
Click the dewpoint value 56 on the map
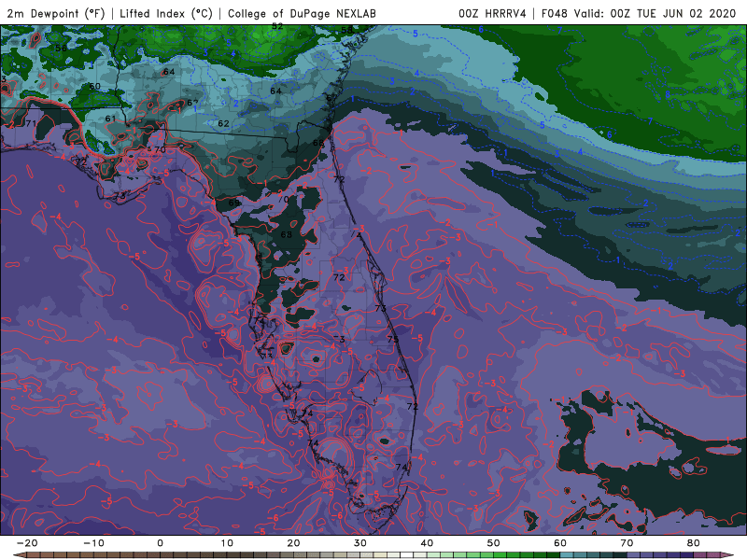(x=61, y=49)
